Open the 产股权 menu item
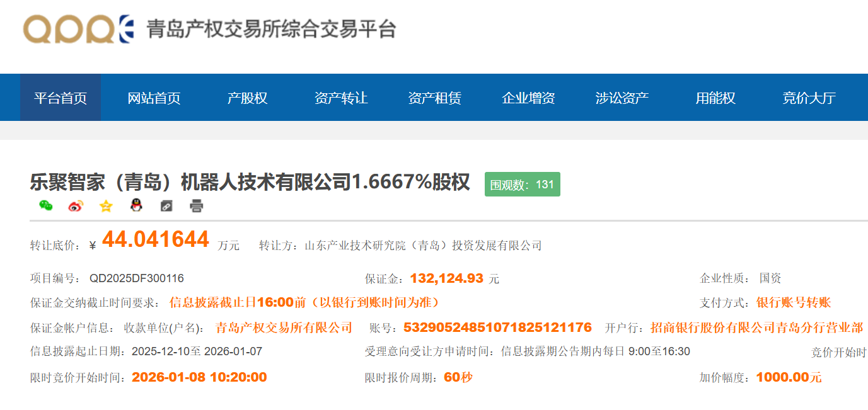Image resolution: width=868 pixels, height=410 pixels. coord(248,98)
